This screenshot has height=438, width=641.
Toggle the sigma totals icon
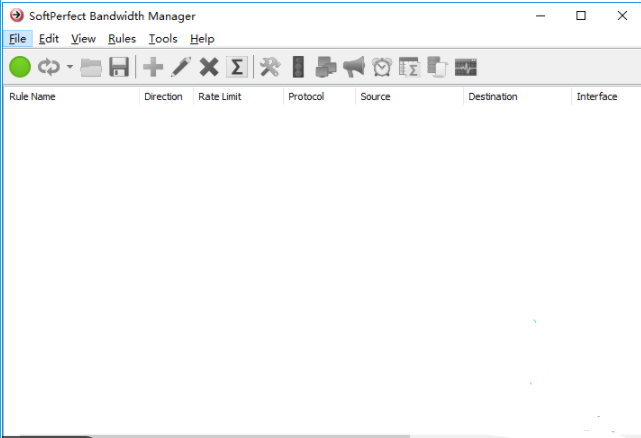click(237, 67)
